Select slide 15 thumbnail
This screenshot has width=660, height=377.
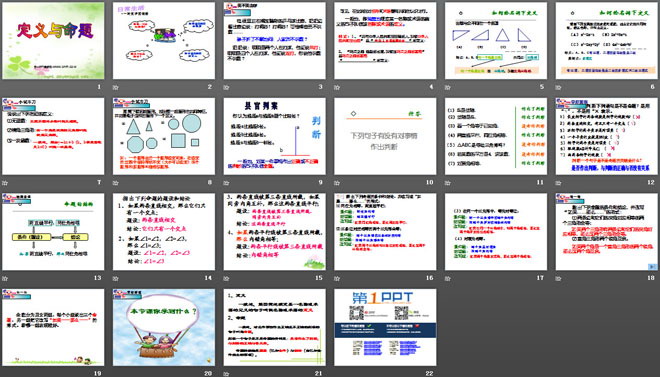click(274, 232)
